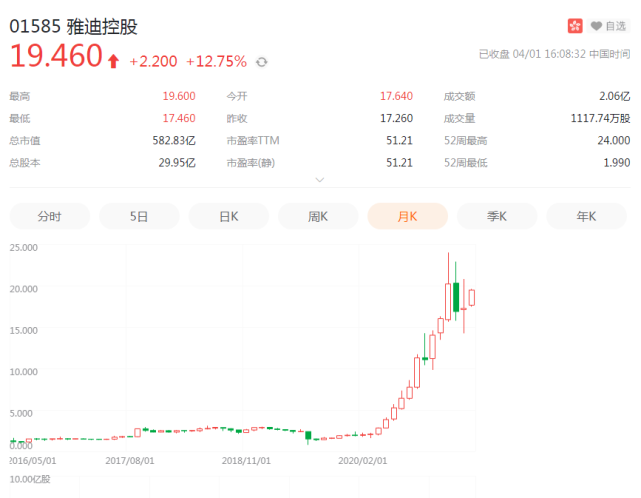Show the 周K weekly candlestick view
Viewport: 641px width, 498px height.
pyautogui.click(x=318, y=216)
